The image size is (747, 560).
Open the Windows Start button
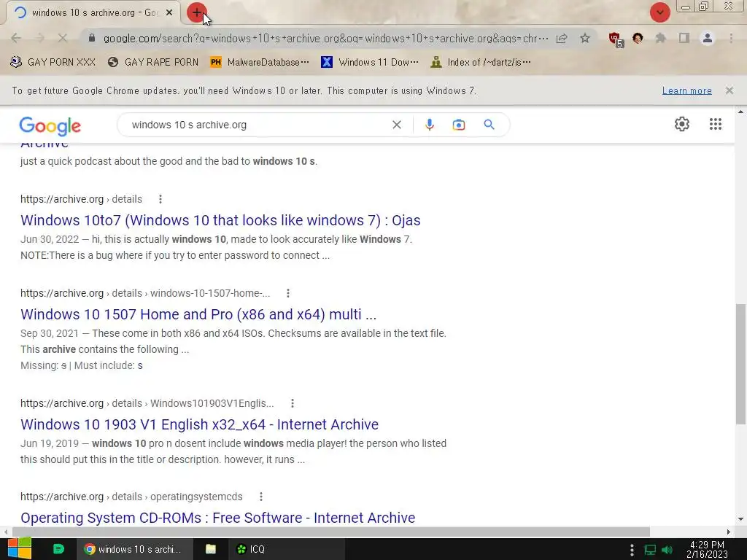(20, 549)
